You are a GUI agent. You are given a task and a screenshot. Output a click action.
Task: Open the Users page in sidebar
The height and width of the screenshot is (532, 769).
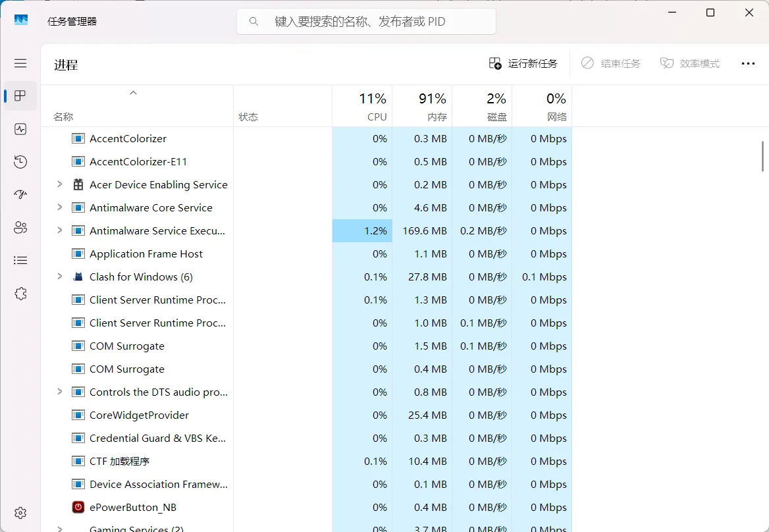[x=20, y=228]
